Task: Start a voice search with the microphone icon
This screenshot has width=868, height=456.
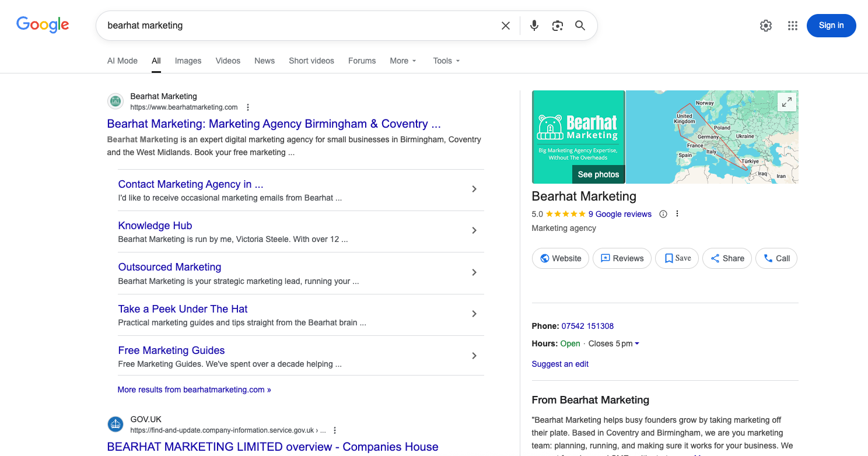Action: coord(534,26)
